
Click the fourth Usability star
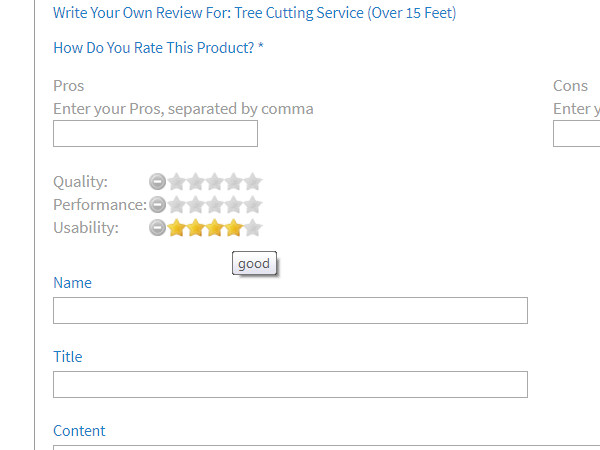(x=234, y=228)
